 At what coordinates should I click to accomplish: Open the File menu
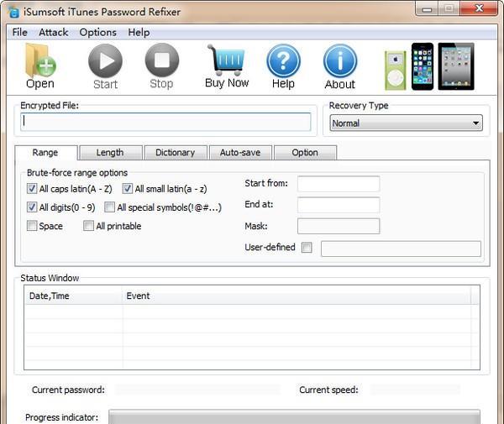[x=19, y=33]
